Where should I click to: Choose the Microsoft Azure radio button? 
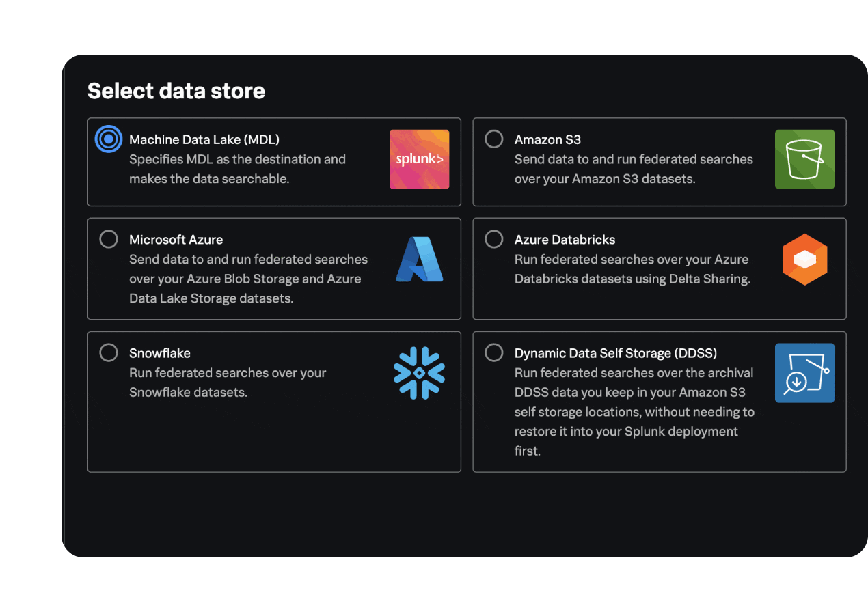pyautogui.click(x=108, y=239)
